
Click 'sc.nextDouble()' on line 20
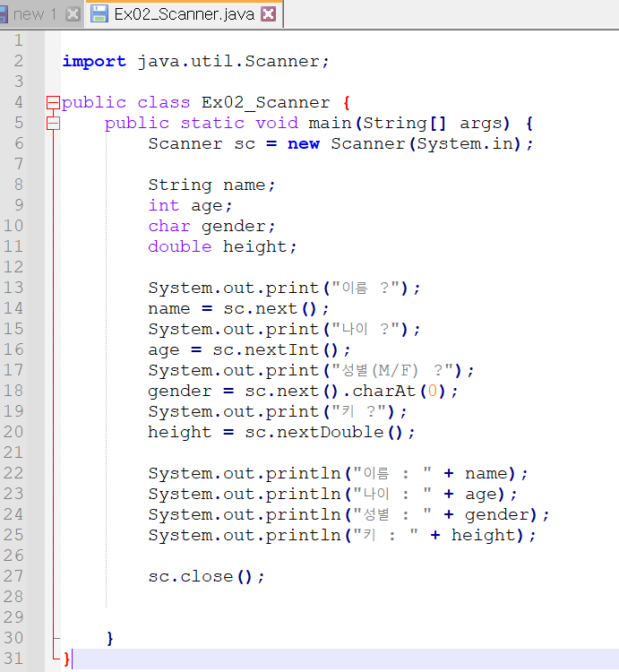(324, 432)
